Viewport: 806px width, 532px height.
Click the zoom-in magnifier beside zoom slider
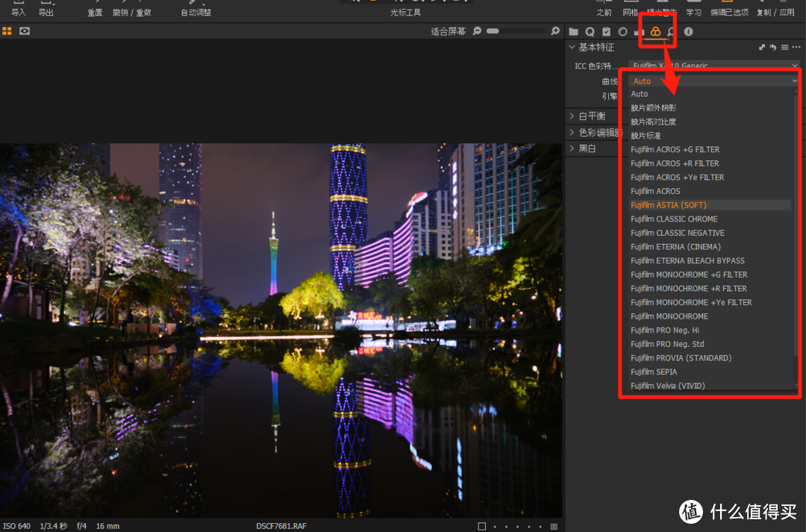[x=554, y=31]
